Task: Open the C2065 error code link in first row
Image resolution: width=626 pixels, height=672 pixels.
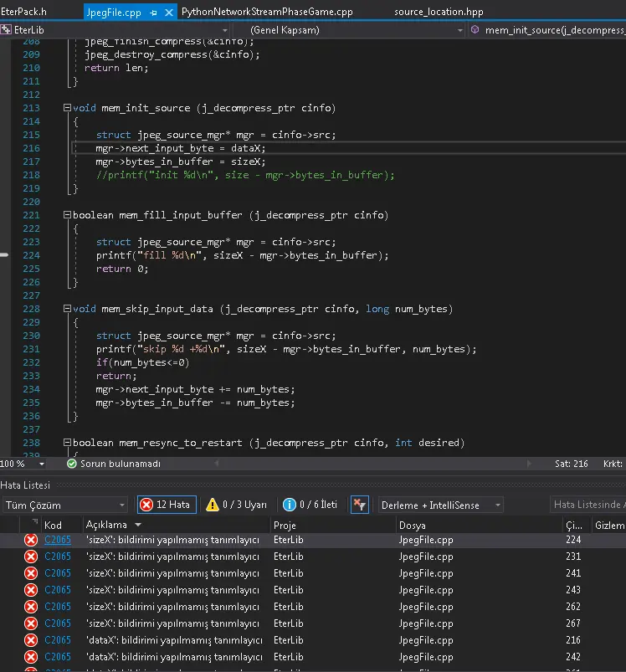Action: [58, 540]
